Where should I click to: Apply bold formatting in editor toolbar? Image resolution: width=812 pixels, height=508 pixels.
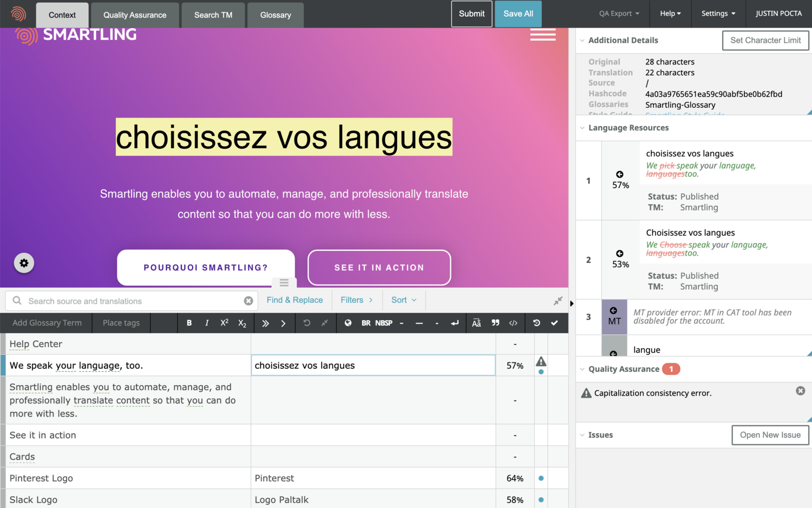point(189,323)
